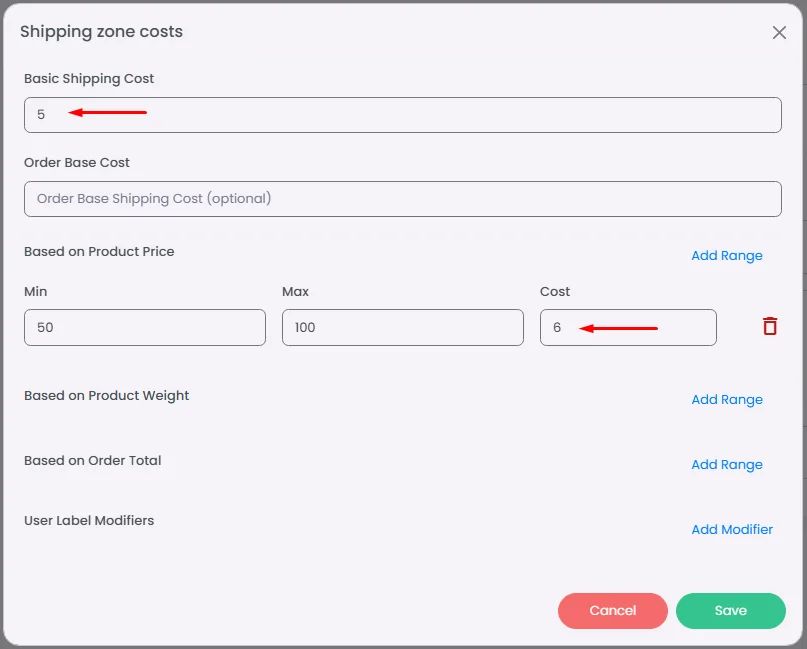
Task: Save the shipping zone costs
Action: [x=730, y=610]
